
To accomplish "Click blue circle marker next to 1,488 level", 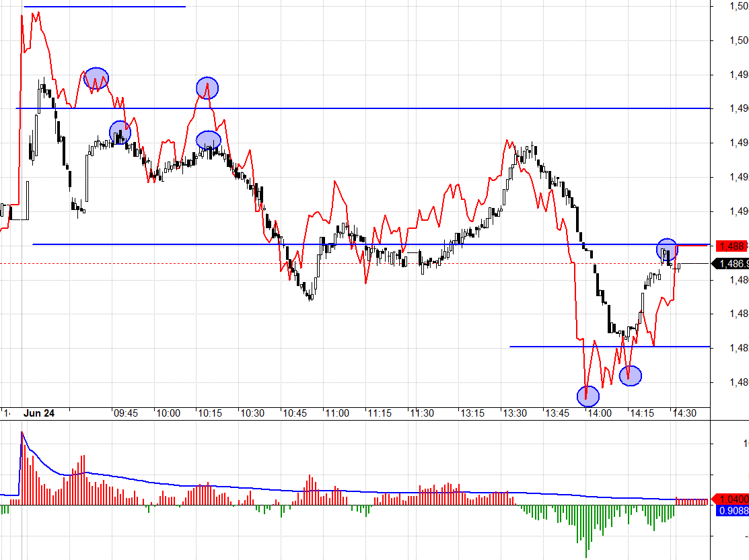I will pos(668,250).
